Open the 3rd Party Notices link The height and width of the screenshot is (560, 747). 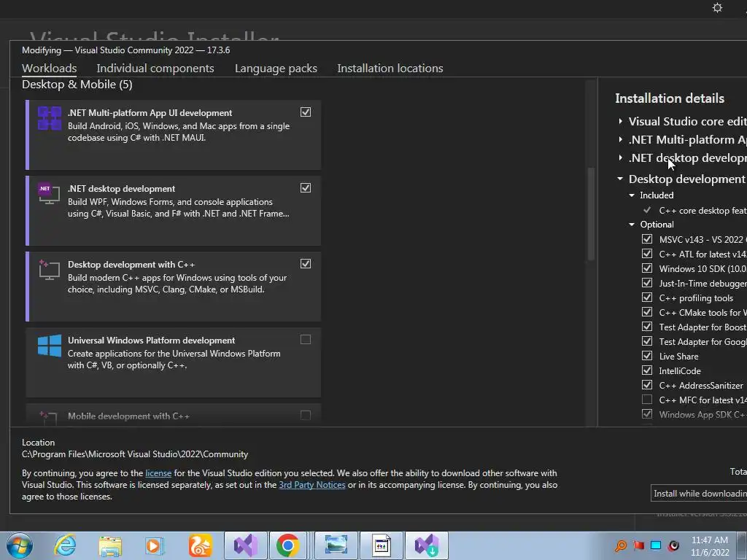(x=312, y=485)
